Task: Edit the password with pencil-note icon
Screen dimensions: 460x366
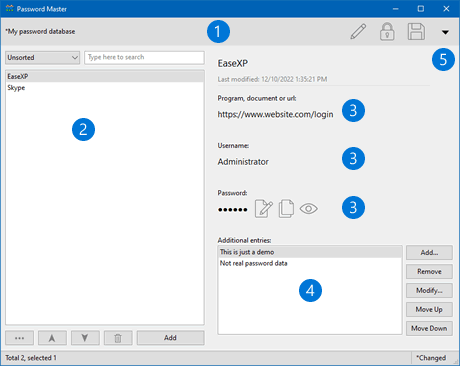Action: 264,209
